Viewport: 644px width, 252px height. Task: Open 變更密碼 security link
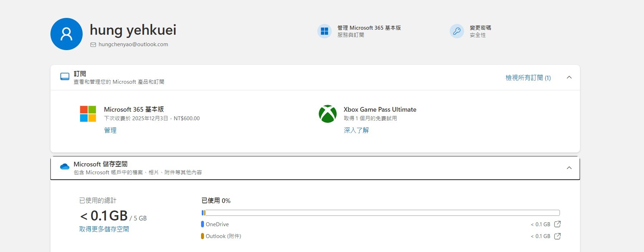point(480,28)
